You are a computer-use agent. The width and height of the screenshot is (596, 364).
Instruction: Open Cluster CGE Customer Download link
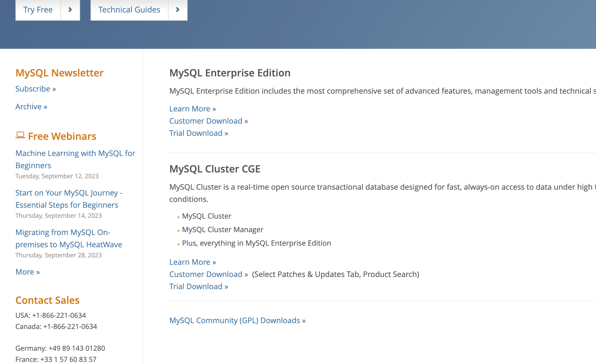coord(209,274)
